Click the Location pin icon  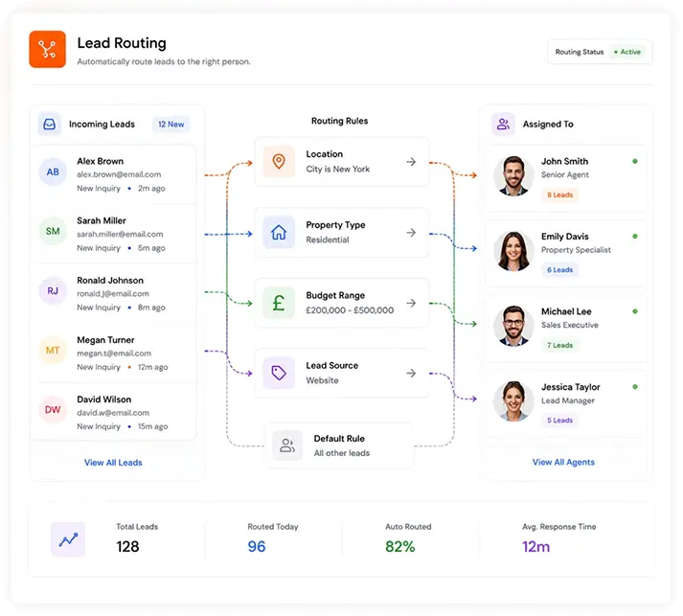[x=279, y=162]
